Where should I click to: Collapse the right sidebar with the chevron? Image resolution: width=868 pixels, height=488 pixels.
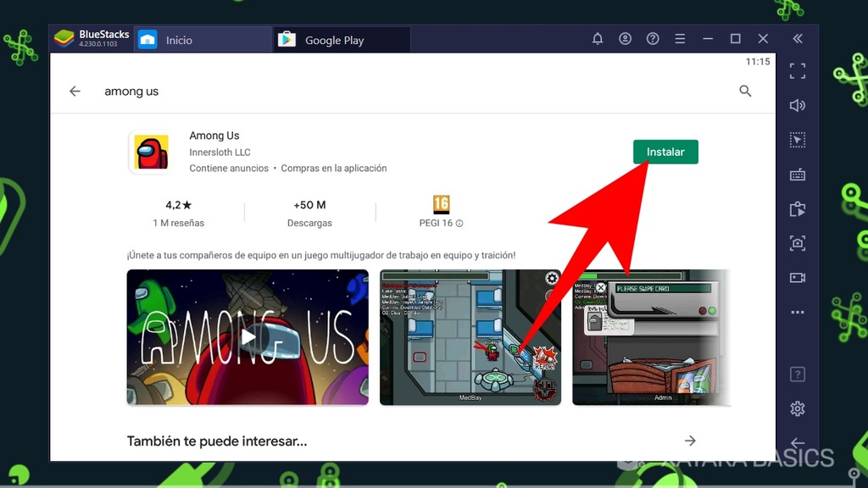click(797, 38)
